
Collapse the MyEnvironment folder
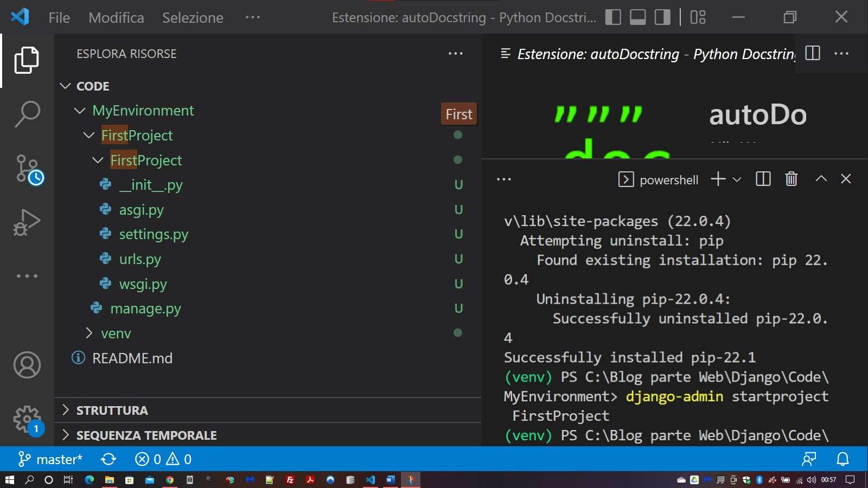click(x=80, y=111)
